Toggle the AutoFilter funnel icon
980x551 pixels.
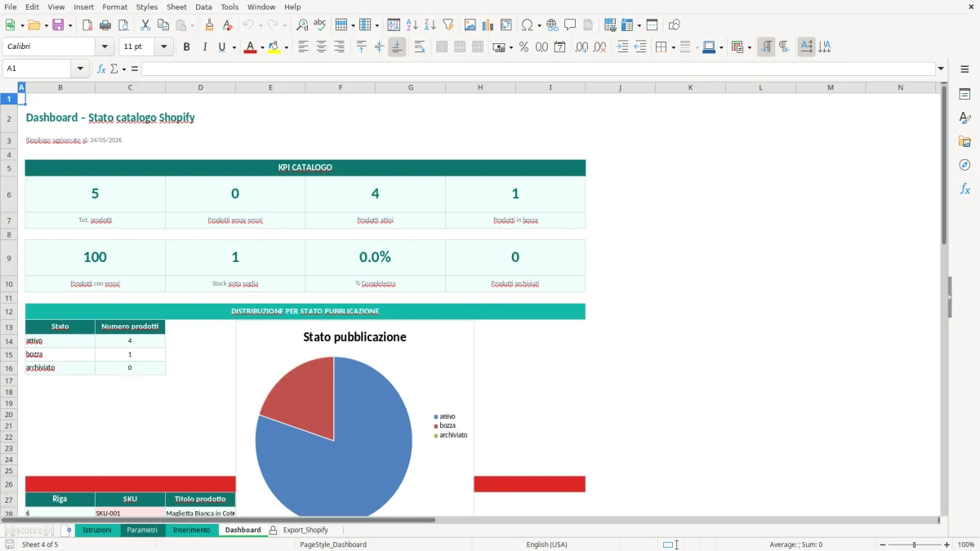448,25
